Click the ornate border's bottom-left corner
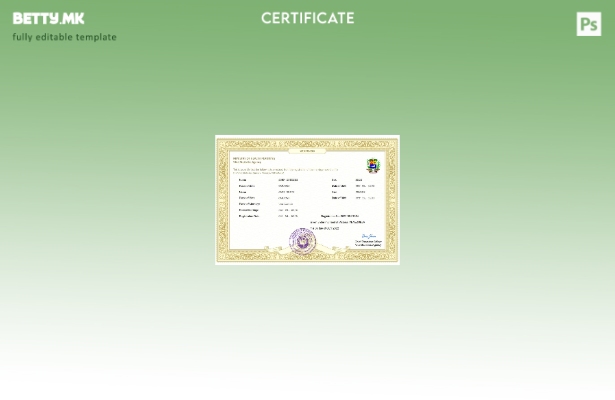The width and height of the screenshot is (615, 400). [x=221, y=258]
